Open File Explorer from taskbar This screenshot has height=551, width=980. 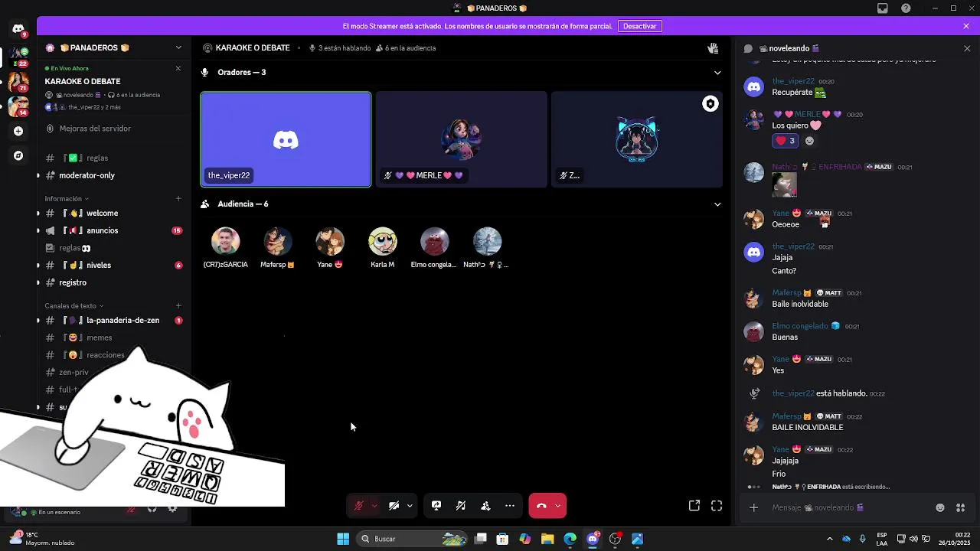tap(547, 539)
